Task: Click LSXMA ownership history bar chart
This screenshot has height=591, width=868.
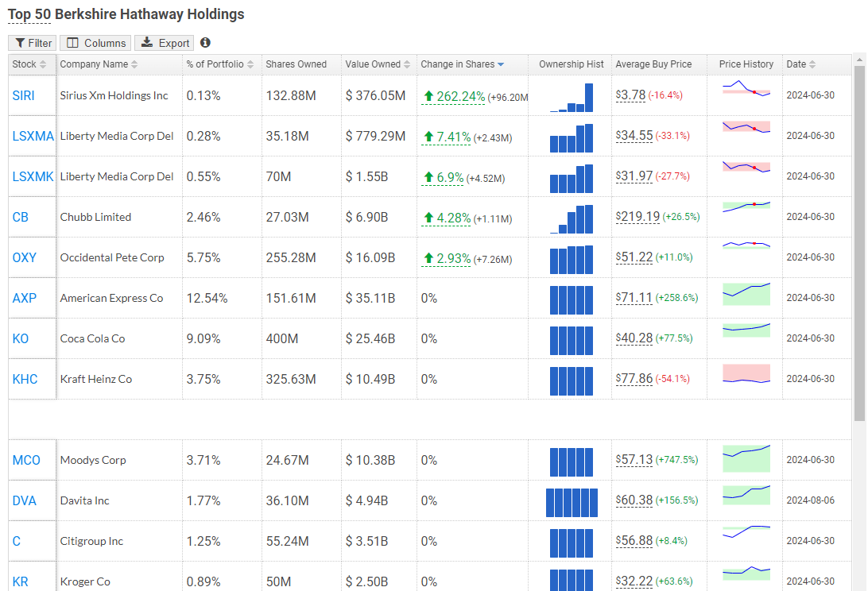Action: click(572, 137)
